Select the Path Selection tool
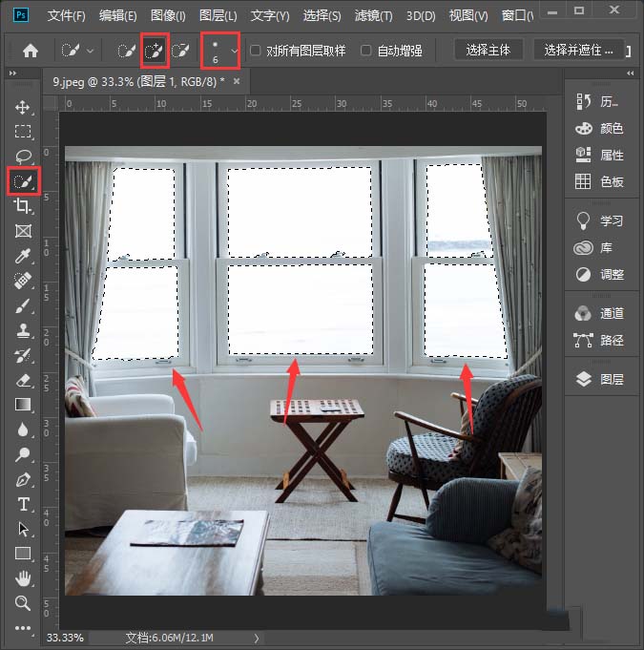Screen dimensions: 644x650 pos(22,529)
